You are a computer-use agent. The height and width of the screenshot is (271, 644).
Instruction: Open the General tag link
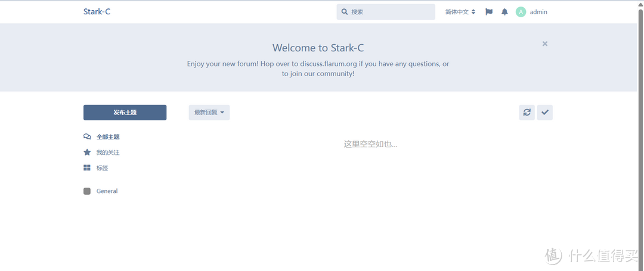(x=101, y=191)
